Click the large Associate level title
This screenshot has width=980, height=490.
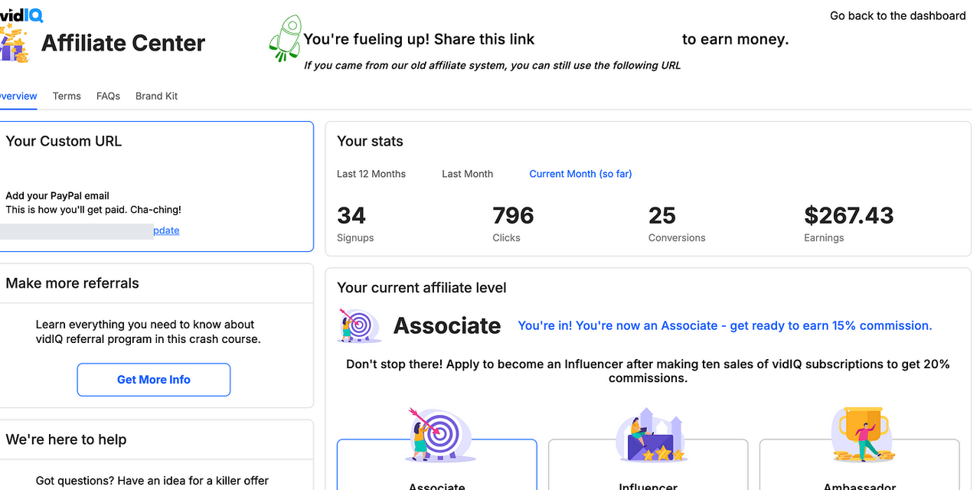pos(447,325)
